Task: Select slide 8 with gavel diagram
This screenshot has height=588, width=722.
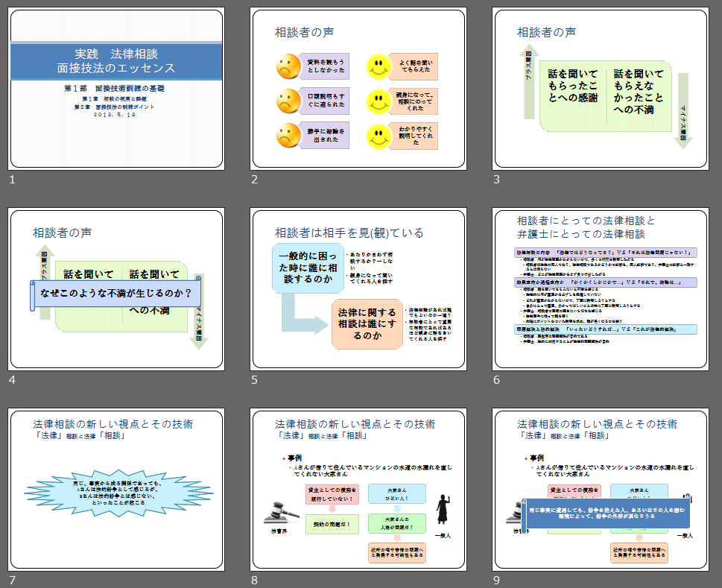Action: (x=358, y=490)
